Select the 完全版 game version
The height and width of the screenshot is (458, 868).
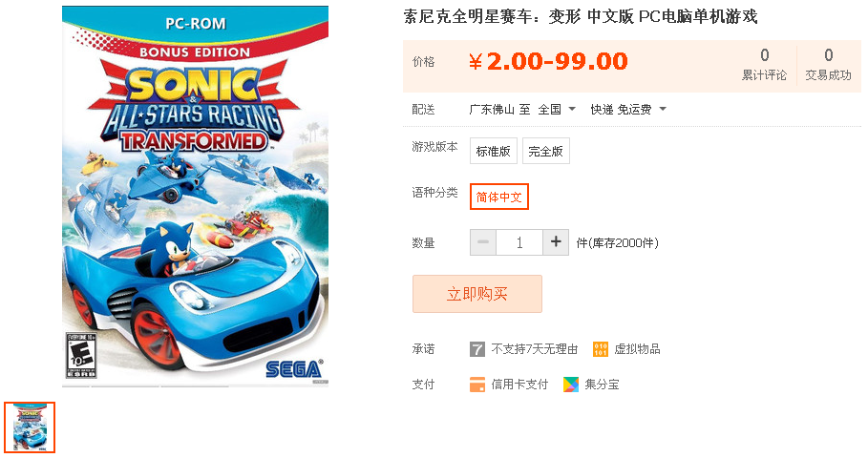(x=546, y=151)
